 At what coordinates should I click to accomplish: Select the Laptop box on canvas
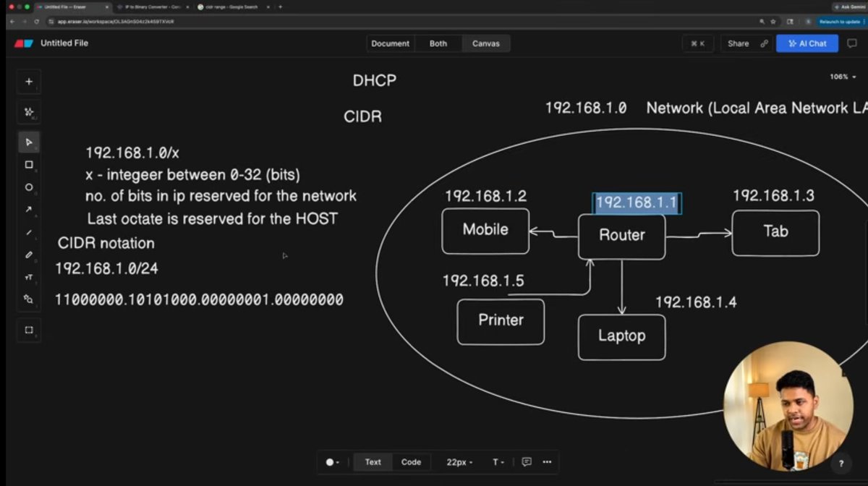tap(621, 337)
